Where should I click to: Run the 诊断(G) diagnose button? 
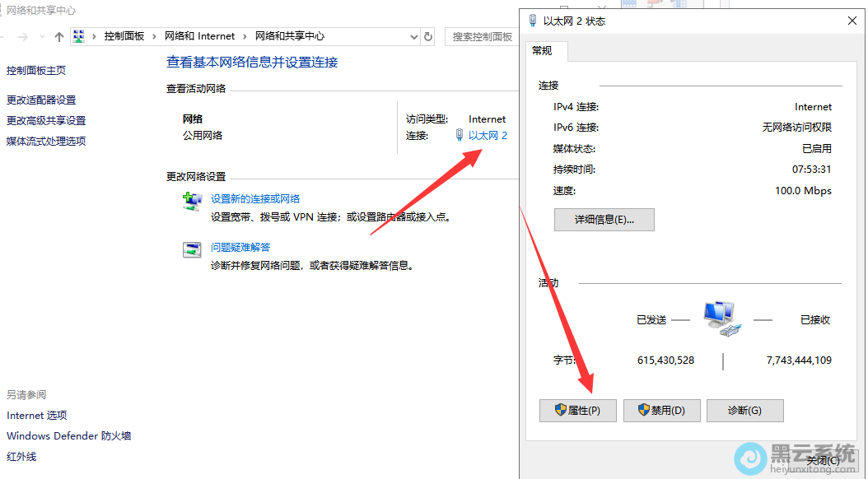[x=744, y=411]
